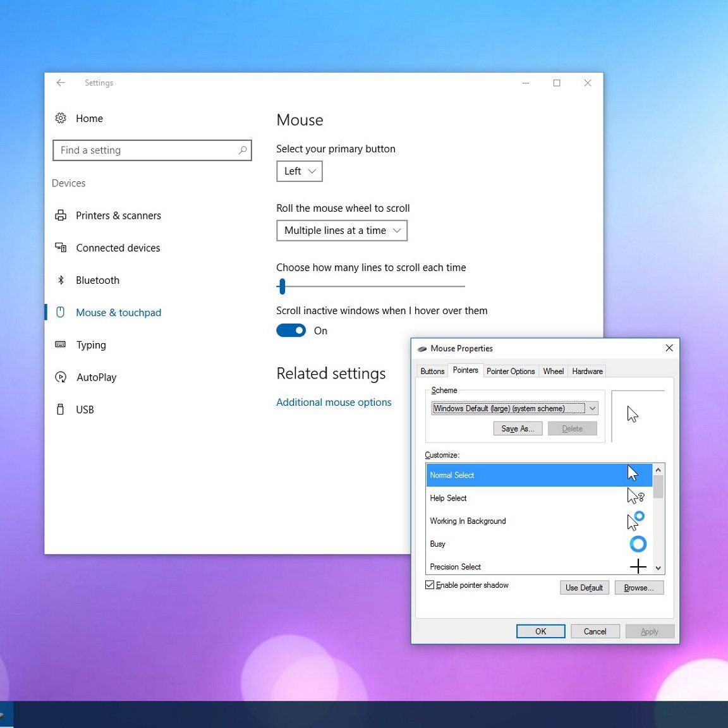
Task: Click the Working In Background cursor icon
Action: [636, 521]
